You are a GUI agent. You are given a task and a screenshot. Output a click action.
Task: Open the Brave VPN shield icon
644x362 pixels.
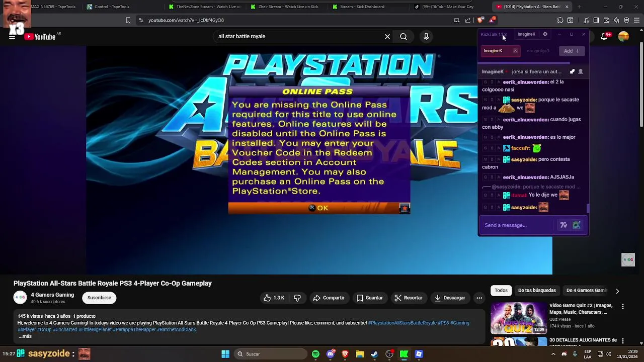[626, 20]
